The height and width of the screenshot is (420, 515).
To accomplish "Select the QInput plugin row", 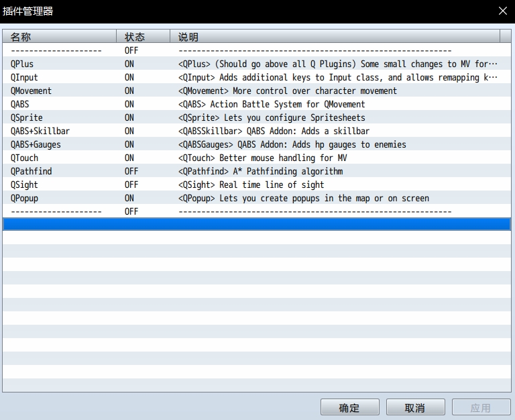I will tap(257, 77).
